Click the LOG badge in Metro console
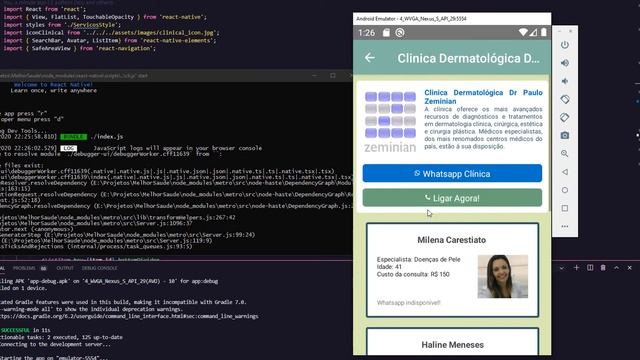 coord(69,148)
